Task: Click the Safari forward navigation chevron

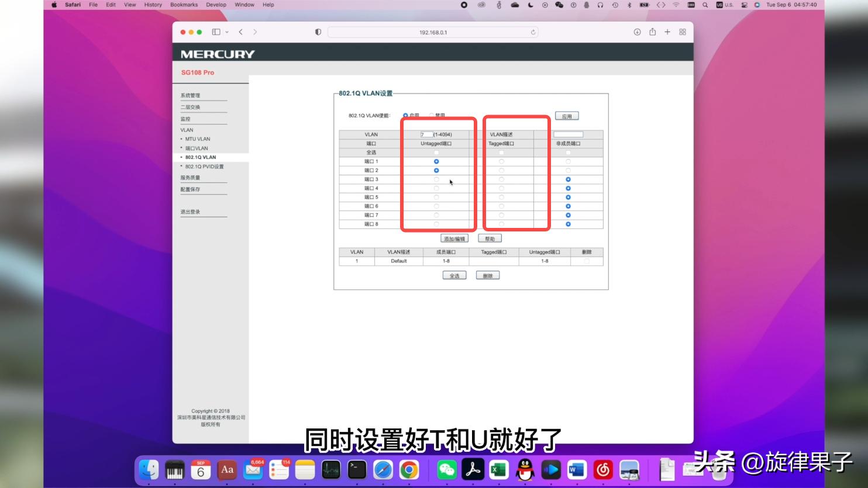Action: [x=254, y=32]
